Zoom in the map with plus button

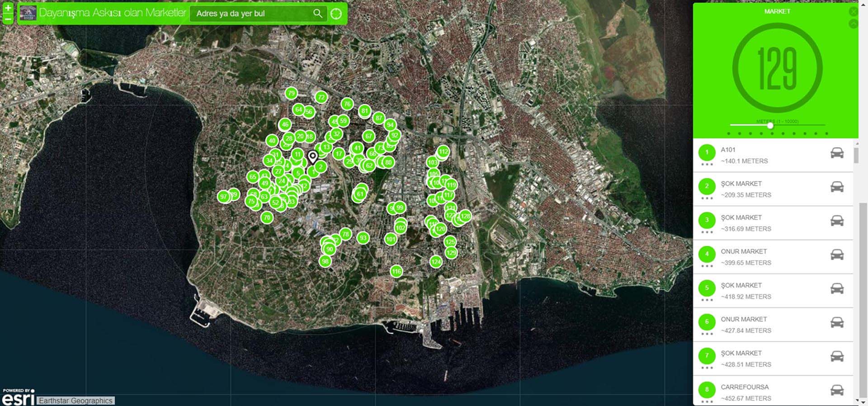pyautogui.click(x=8, y=8)
